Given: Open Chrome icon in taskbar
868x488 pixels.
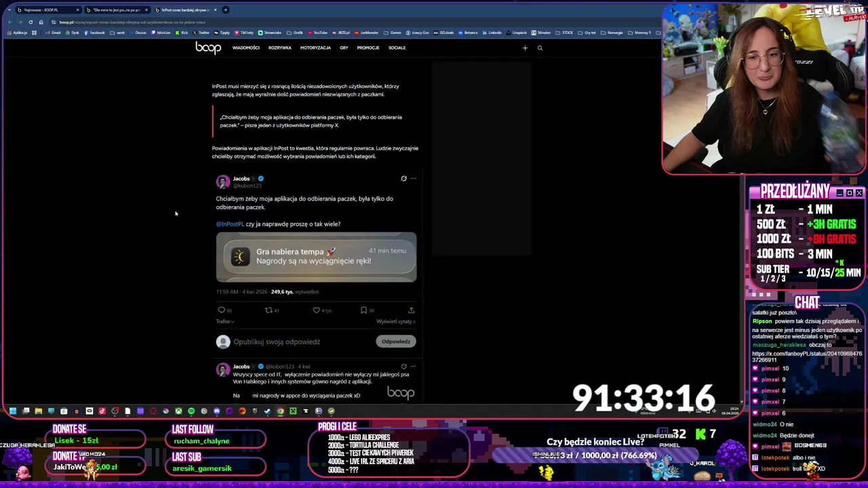Looking at the screenshot, I should click(280, 411).
